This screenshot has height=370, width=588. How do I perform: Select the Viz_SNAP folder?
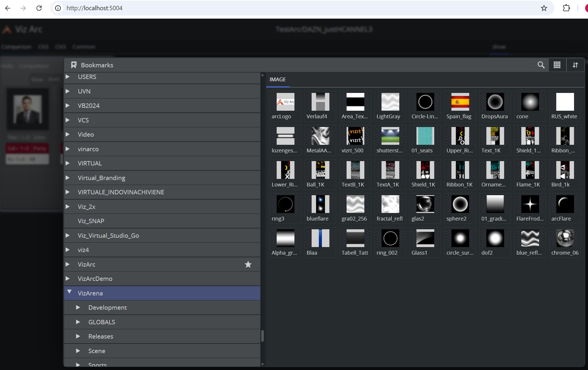(91, 221)
